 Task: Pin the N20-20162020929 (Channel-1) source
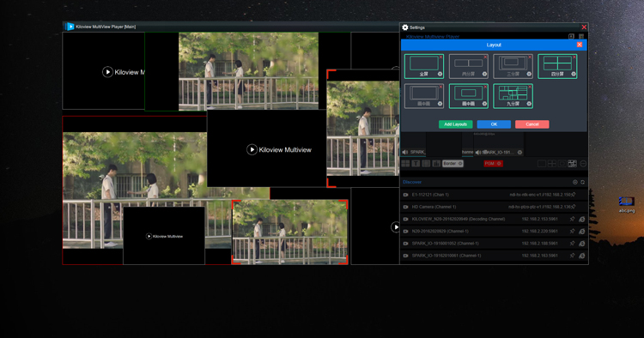(x=572, y=232)
